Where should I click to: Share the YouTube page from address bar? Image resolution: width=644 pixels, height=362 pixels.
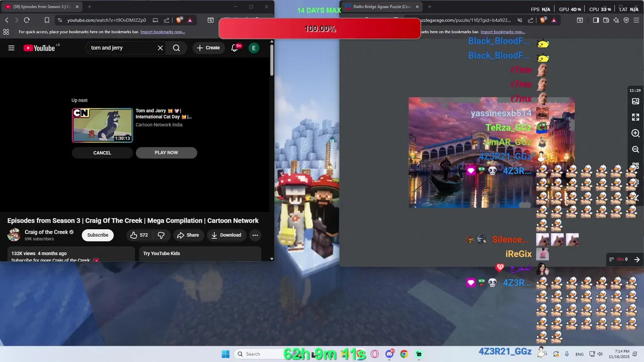167,20
